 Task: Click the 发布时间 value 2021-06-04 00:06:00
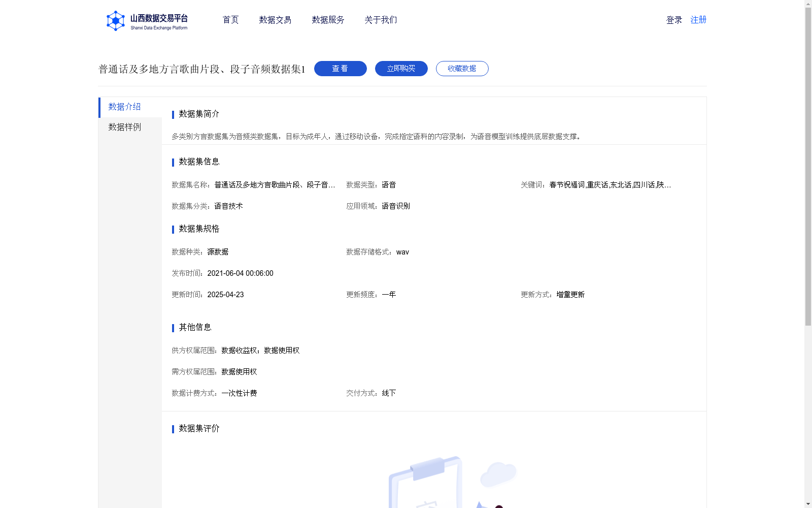(x=241, y=273)
